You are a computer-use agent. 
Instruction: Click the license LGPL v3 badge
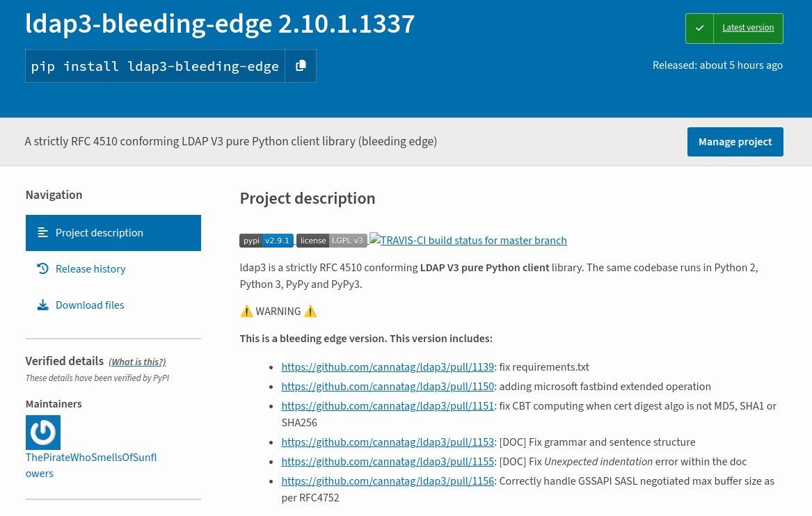point(331,241)
